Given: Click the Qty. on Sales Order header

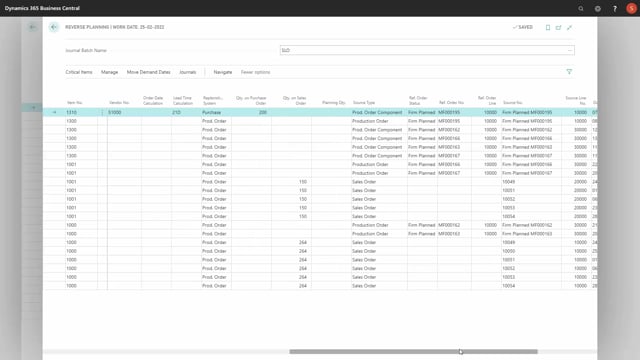Looking at the screenshot, I should 294,101.
